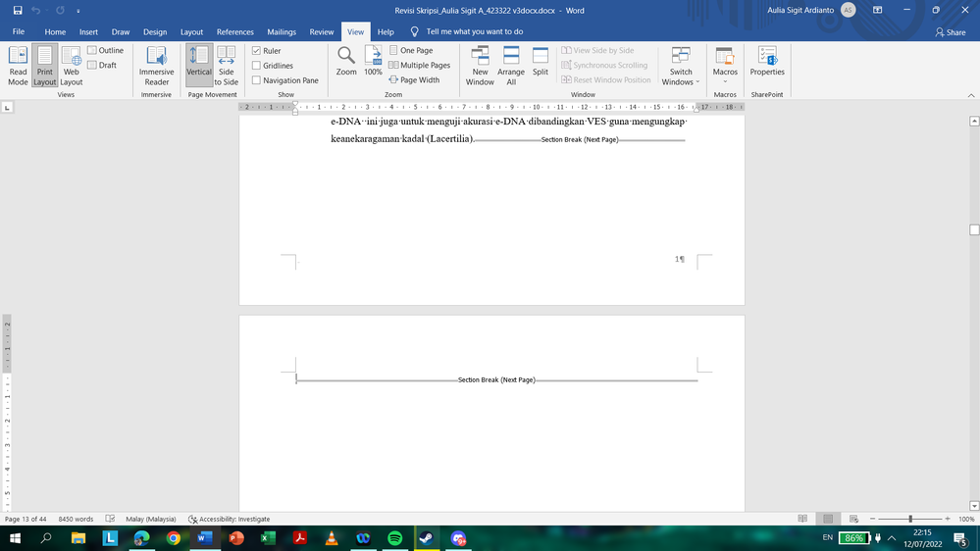Show Multiple Pages zoom

(x=420, y=65)
